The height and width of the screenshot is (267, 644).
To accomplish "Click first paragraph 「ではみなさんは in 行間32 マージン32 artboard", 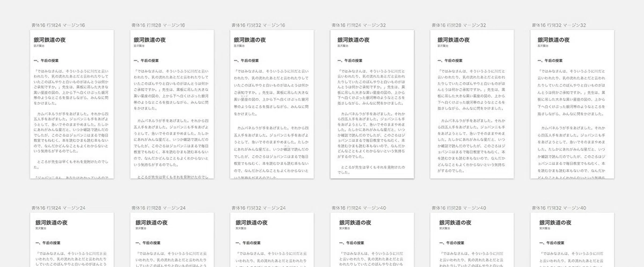I will 572,93.
